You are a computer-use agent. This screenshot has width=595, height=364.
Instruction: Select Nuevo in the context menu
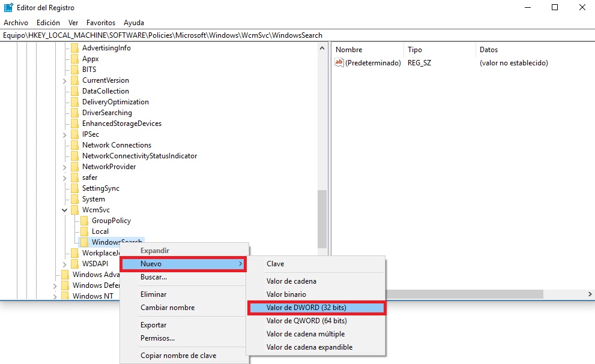[x=183, y=264]
